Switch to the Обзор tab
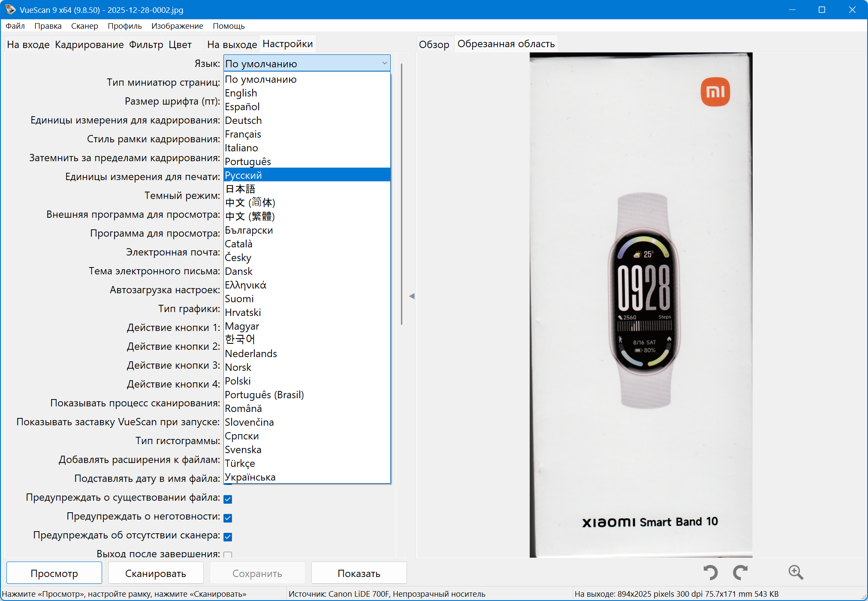868x601 pixels. tap(434, 45)
